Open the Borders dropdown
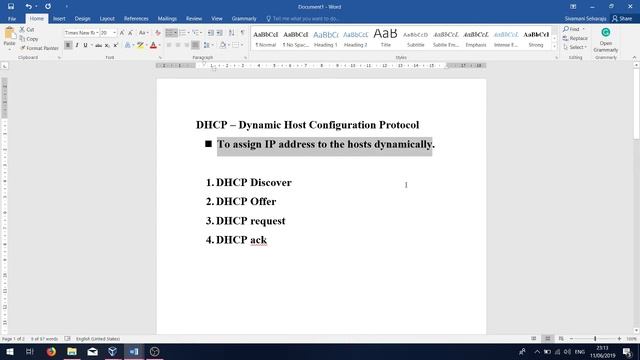 pyautogui.click(x=242, y=45)
